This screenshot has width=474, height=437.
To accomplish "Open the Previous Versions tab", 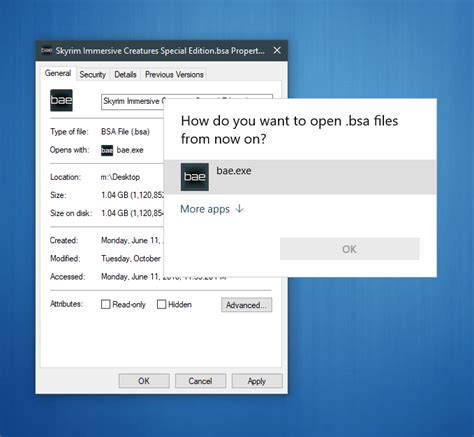I will [174, 74].
